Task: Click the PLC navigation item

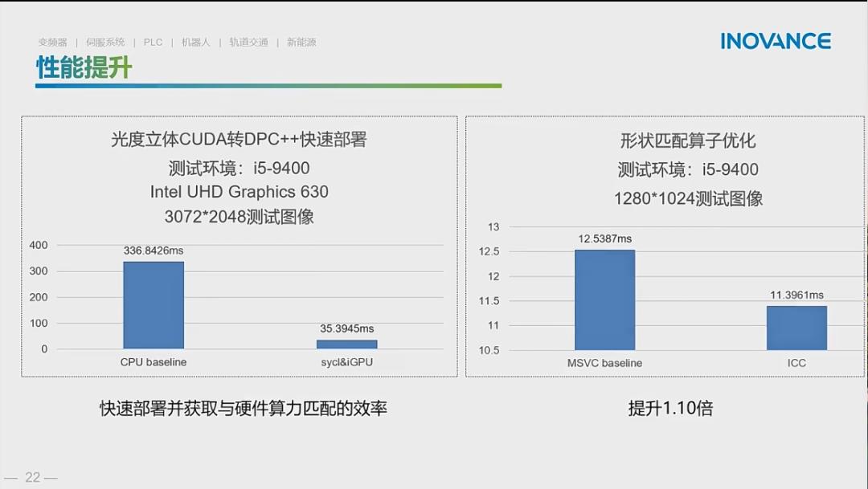Action: coord(153,41)
